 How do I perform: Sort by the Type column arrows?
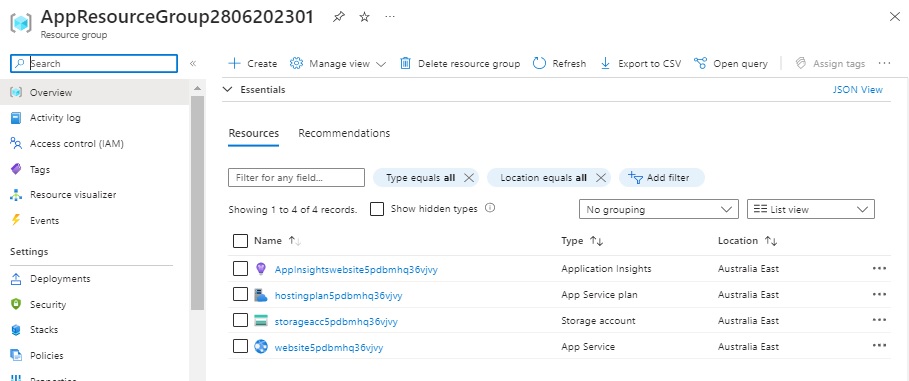(x=597, y=241)
